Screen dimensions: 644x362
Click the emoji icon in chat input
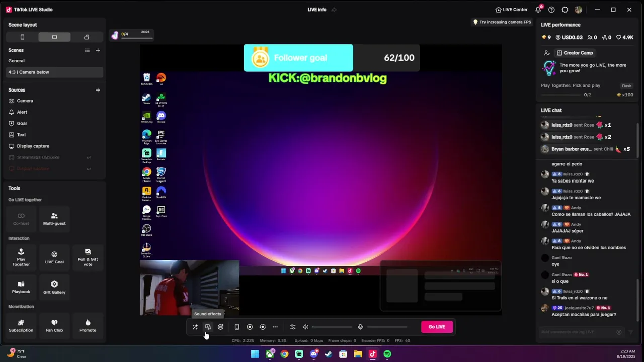click(x=619, y=332)
